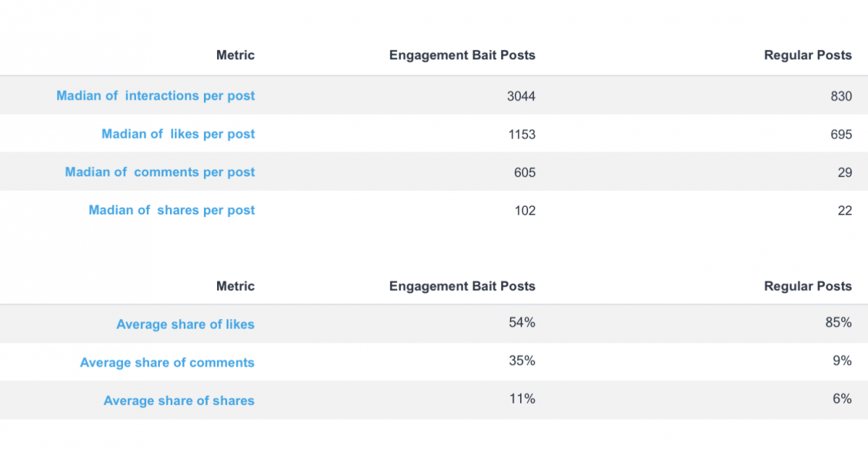Select the 85% average likes share value
The image size is (868, 452).
point(838,323)
